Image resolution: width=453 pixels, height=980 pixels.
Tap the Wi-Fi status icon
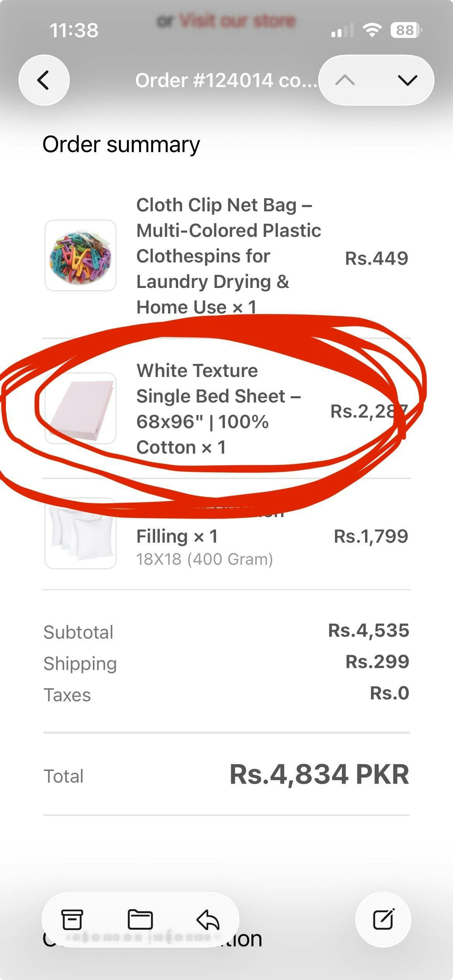(372, 30)
